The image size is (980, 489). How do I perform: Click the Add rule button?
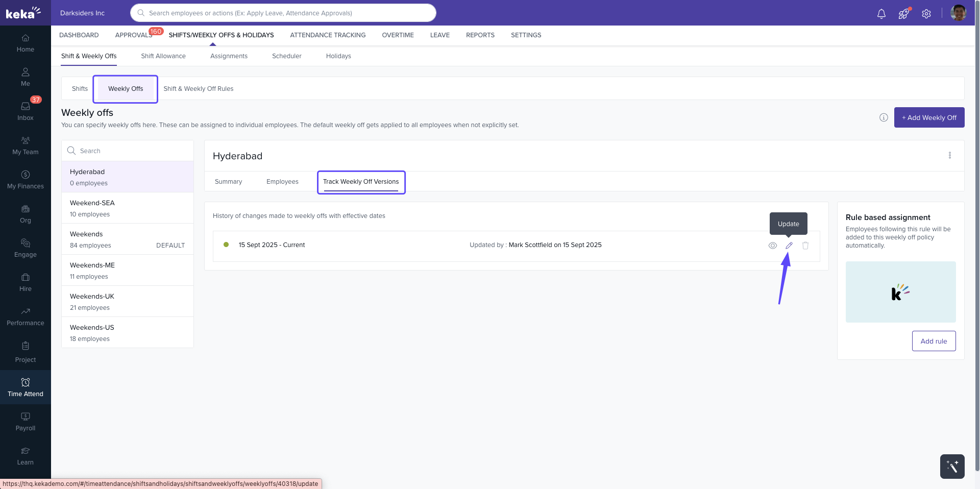coord(934,341)
